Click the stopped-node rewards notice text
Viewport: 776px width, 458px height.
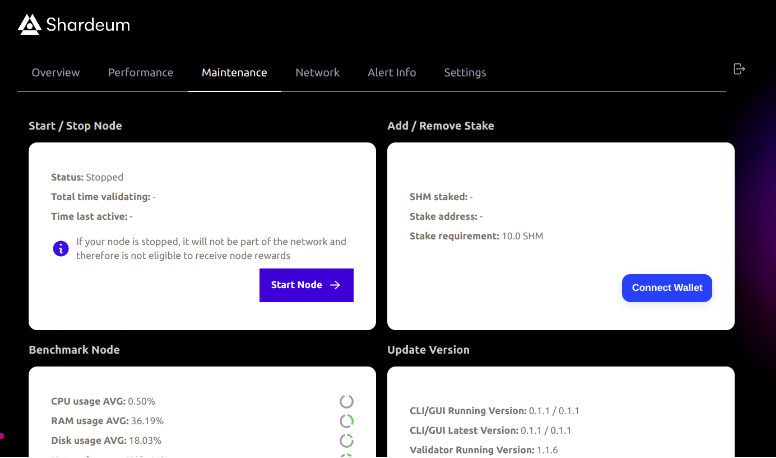[211, 249]
